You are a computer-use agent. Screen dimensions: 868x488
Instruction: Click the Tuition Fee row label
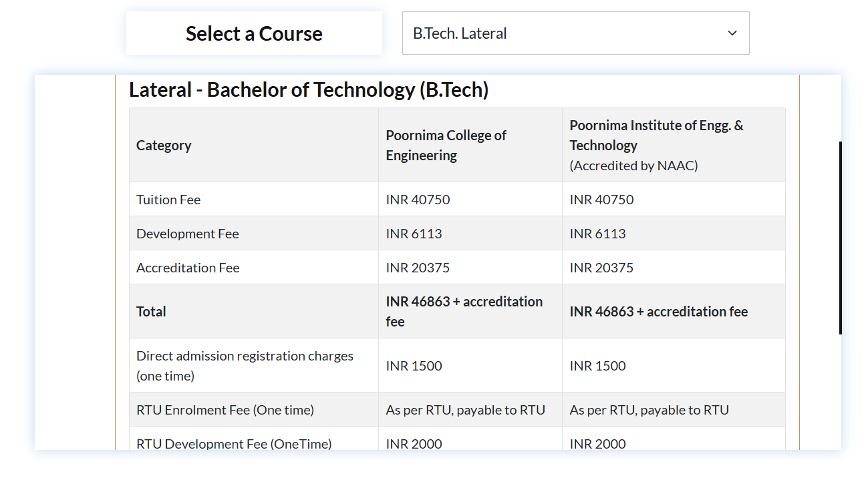(x=168, y=200)
